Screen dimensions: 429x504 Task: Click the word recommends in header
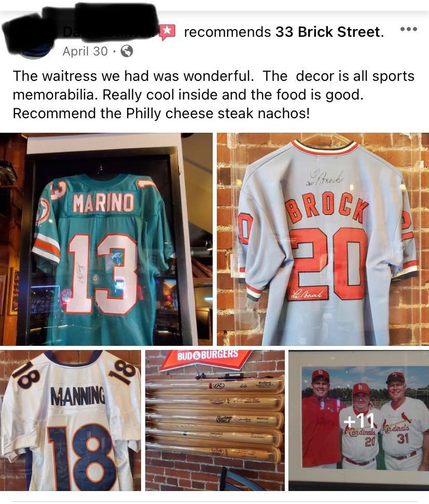coord(227,32)
